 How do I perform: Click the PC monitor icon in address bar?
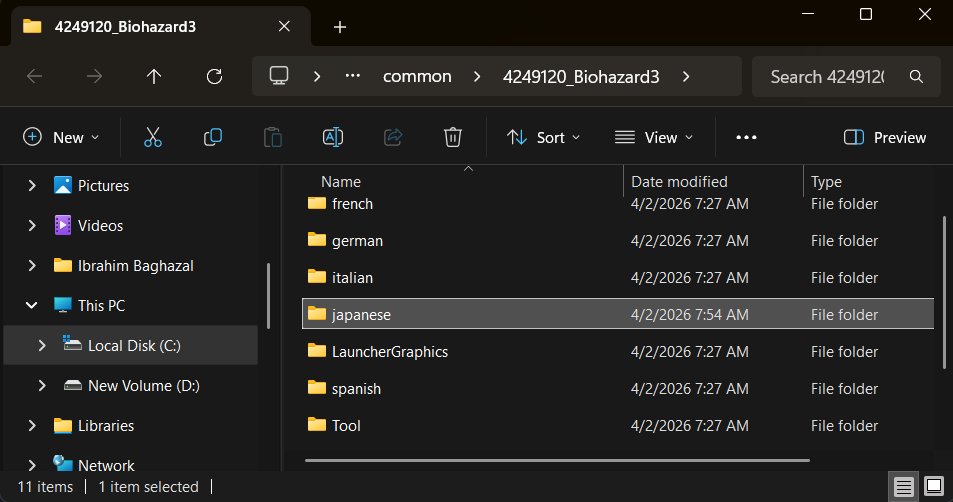tap(279, 76)
